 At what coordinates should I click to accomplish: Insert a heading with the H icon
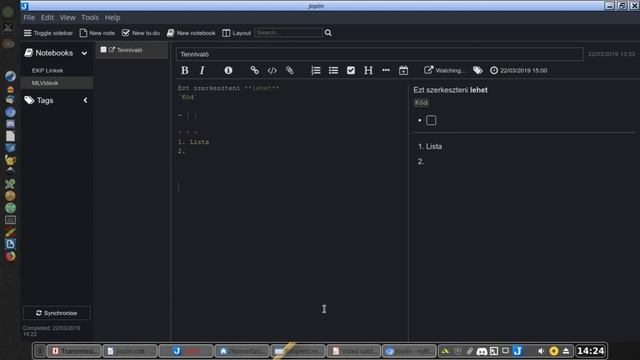click(x=368, y=70)
